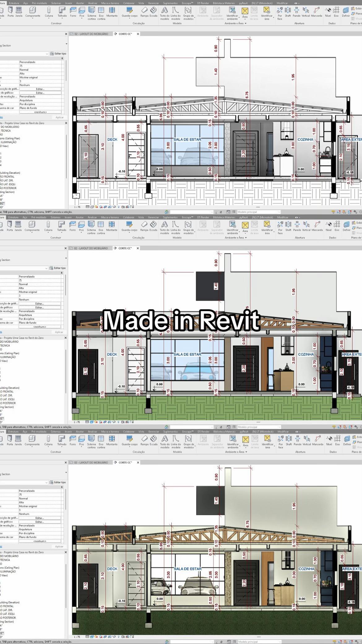Viewport: 362px width, 644px height.
Task: Select Parede opening tool in bottom Revit window
Action: pos(297,441)
